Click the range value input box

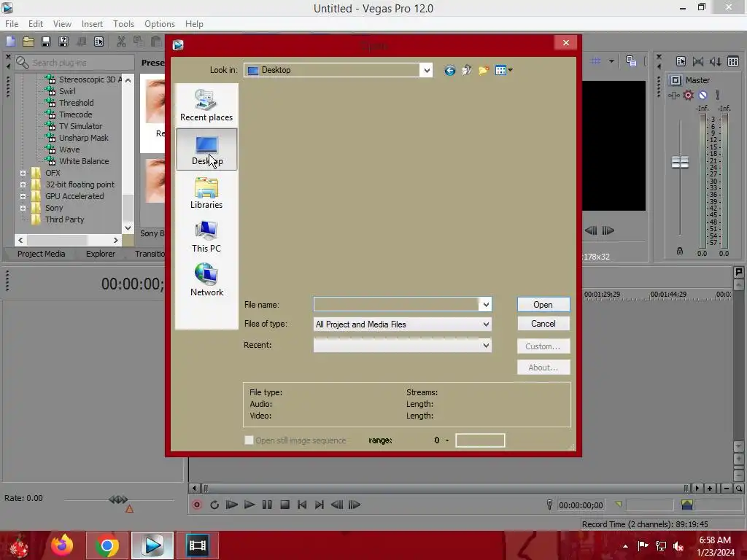[x=480, y=440]
